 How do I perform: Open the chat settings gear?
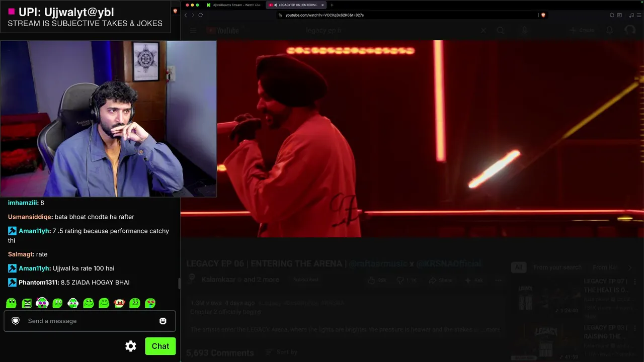pos(131,346)
